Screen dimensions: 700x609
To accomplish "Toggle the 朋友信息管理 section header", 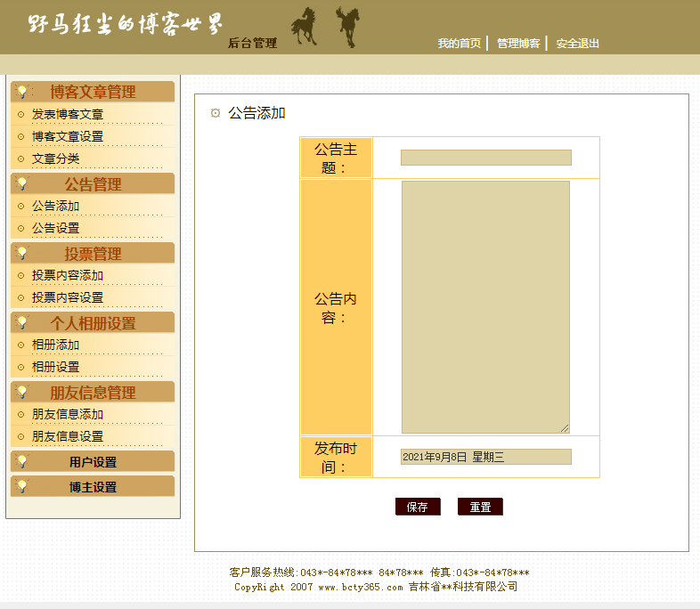I will coord(93,392).
